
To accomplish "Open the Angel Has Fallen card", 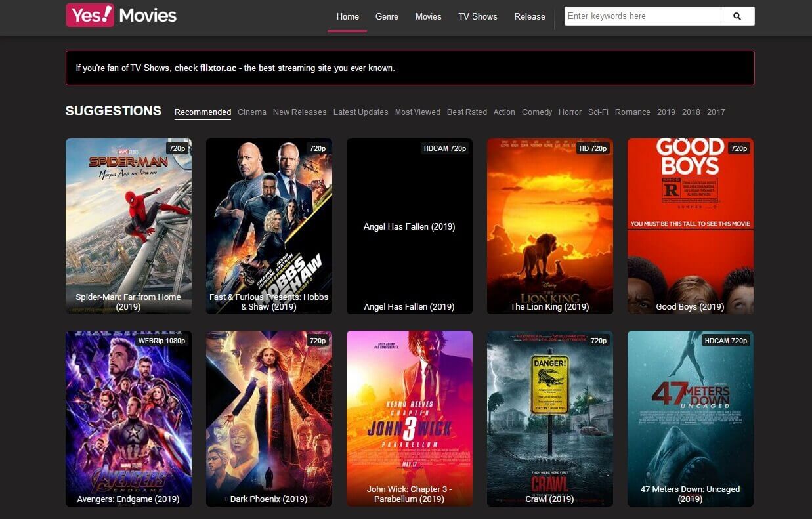I will pyautogui.click(x=410, y=226).
